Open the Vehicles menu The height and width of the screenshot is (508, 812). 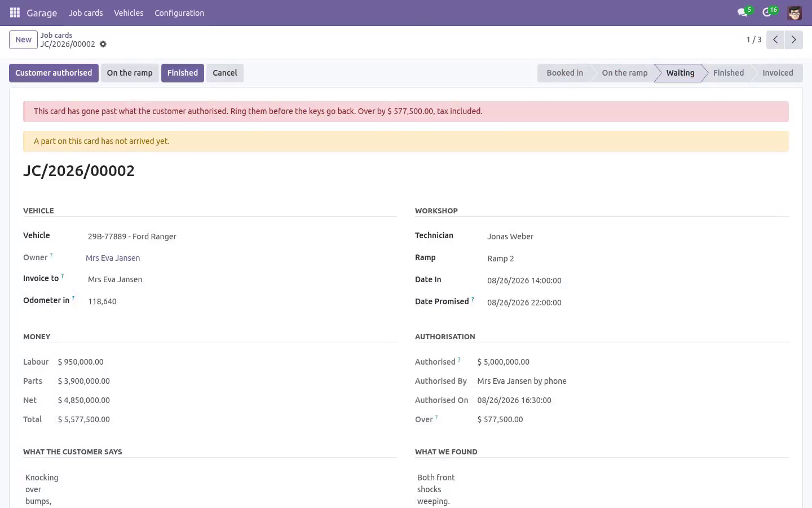pyautogui.click(x=129, y=12)
